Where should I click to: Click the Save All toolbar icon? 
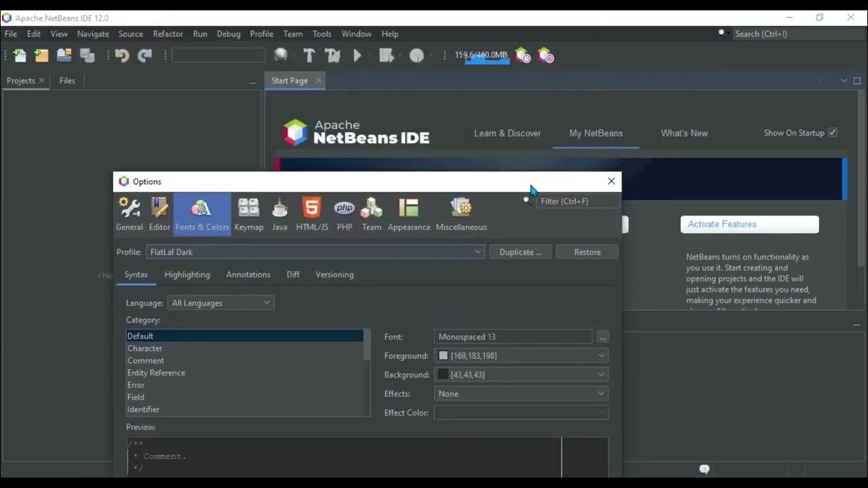click(x=87, y=56)
